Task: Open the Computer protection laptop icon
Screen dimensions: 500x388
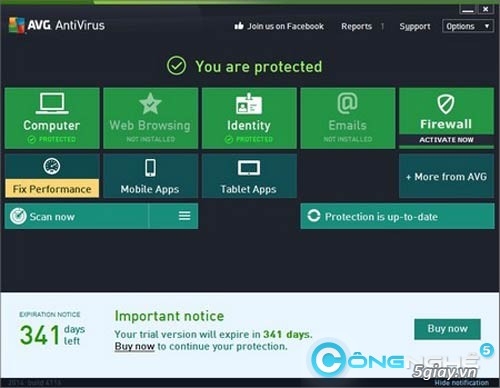Action: click(x=52, y=103)
